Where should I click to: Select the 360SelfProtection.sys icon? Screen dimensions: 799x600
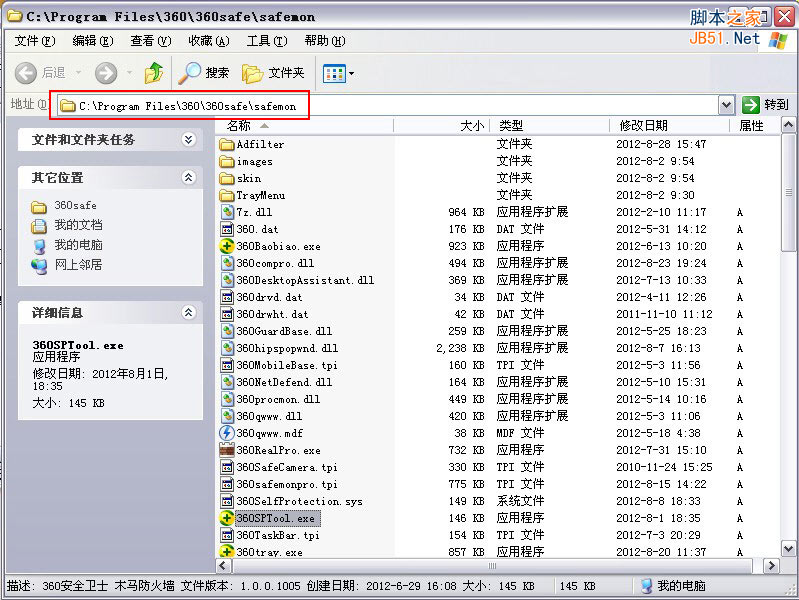(x=227, y=501)
